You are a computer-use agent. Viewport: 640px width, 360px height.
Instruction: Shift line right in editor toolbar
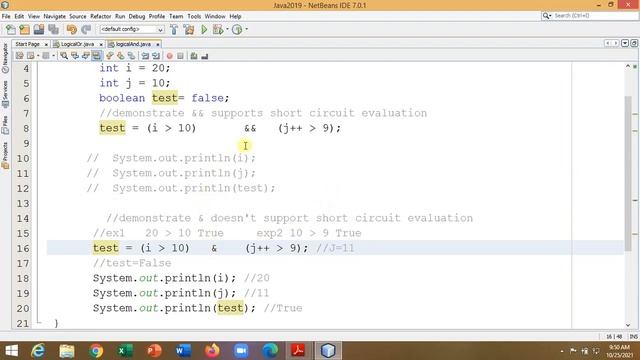(156, 56)
